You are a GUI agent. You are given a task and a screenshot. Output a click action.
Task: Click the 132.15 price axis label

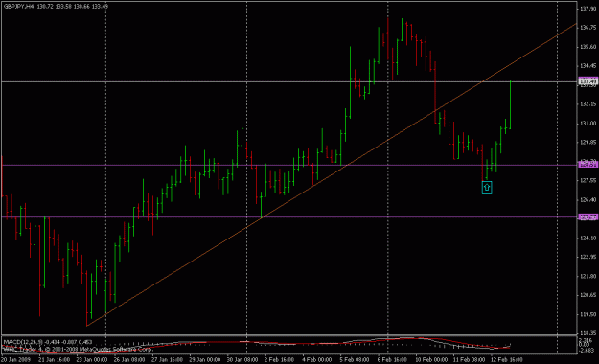588,104
